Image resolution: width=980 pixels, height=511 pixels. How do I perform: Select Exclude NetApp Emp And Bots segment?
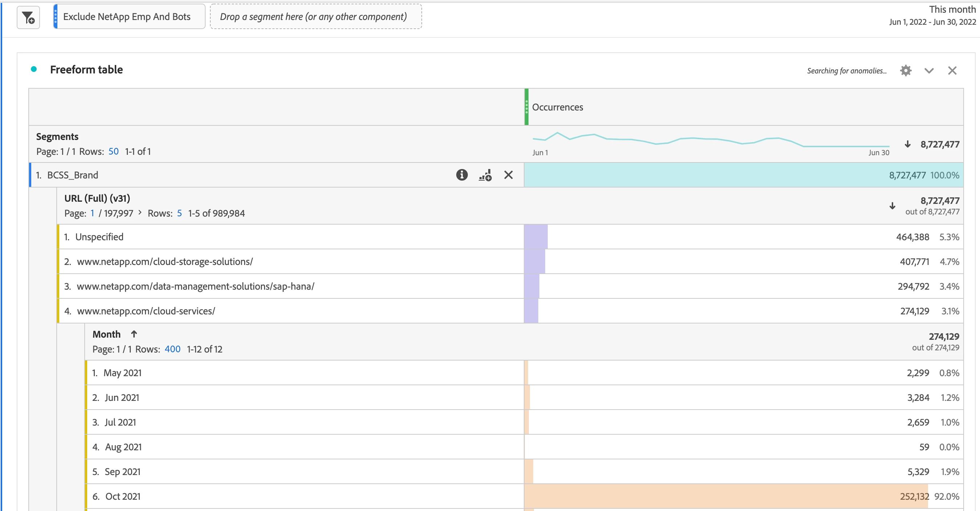point(127,17)
